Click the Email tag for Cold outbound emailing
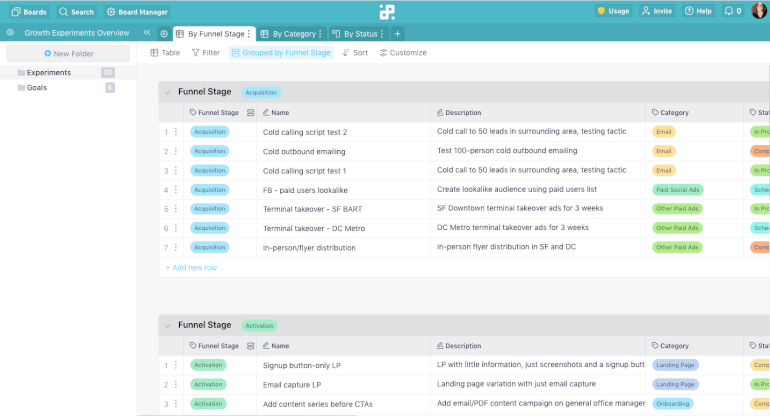The height and width of the screenshot is (416, 770). [x=663, y=151]
